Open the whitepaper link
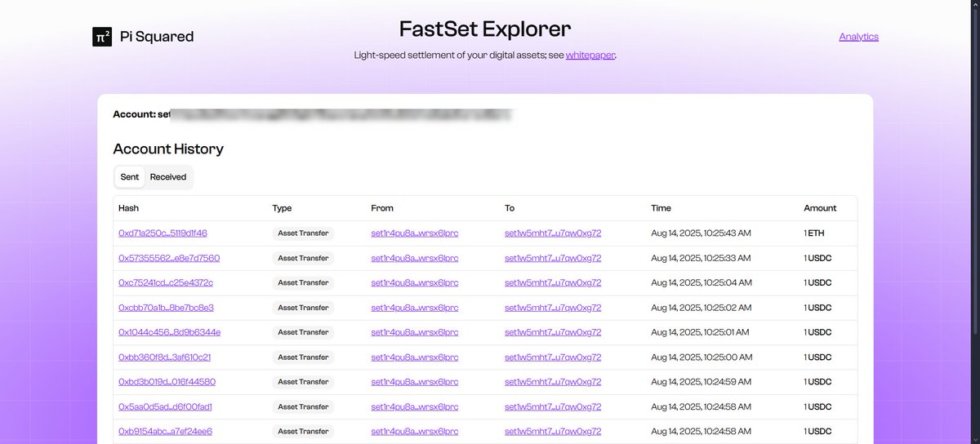 (x=590, y=55)
